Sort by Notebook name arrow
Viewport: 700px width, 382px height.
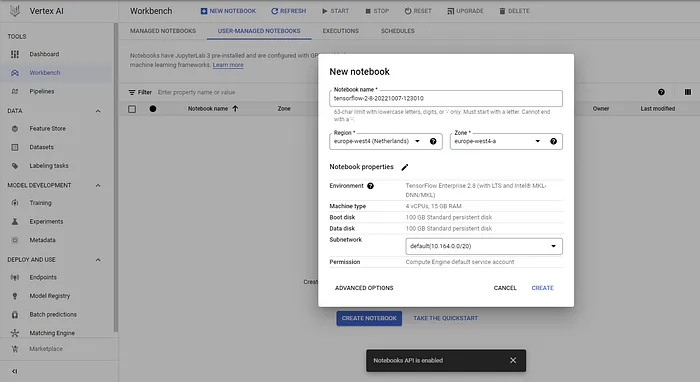(x=235, y=108)
